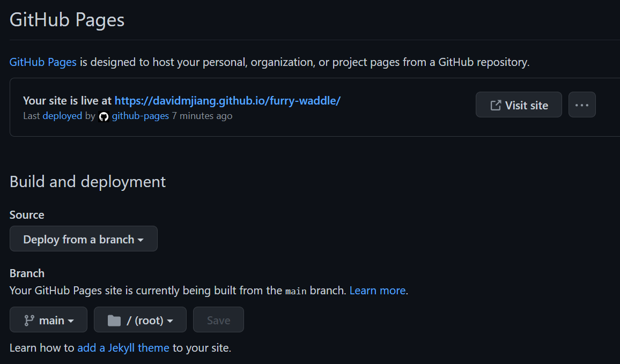Open the main branch picker
This screenshot has height=364, width=620.
click(x=48, y=320)
